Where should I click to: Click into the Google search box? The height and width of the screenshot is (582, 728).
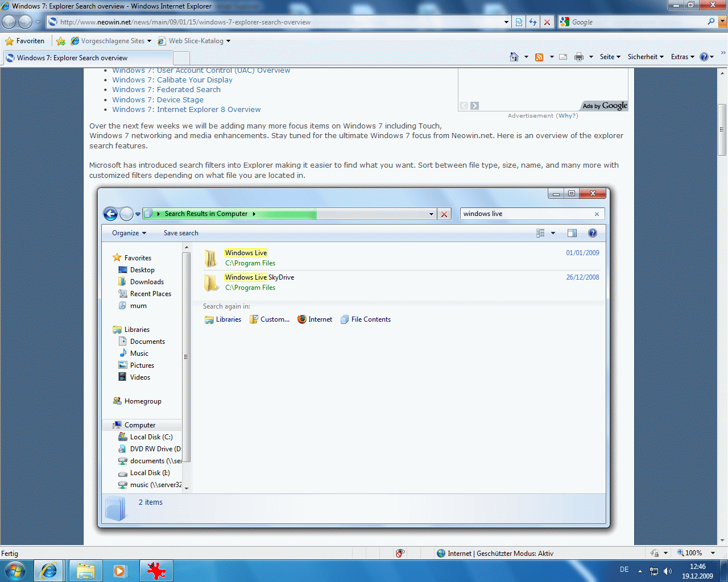point(638,22)
